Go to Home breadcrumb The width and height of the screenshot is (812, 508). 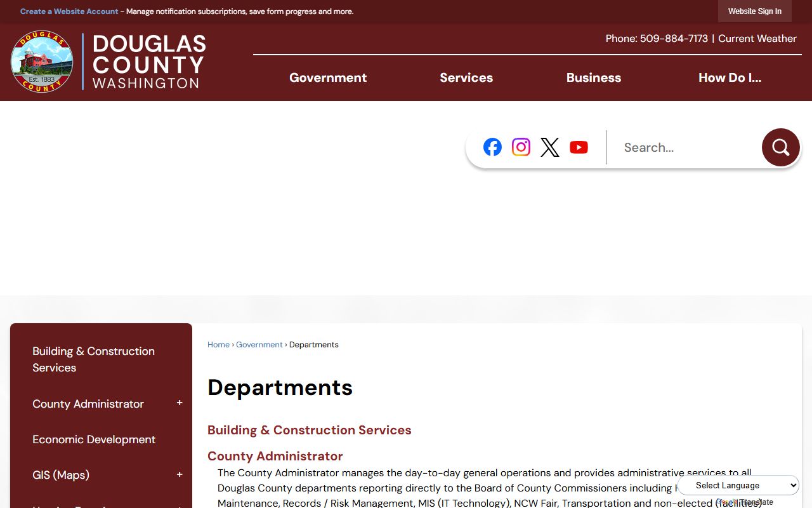218,344
